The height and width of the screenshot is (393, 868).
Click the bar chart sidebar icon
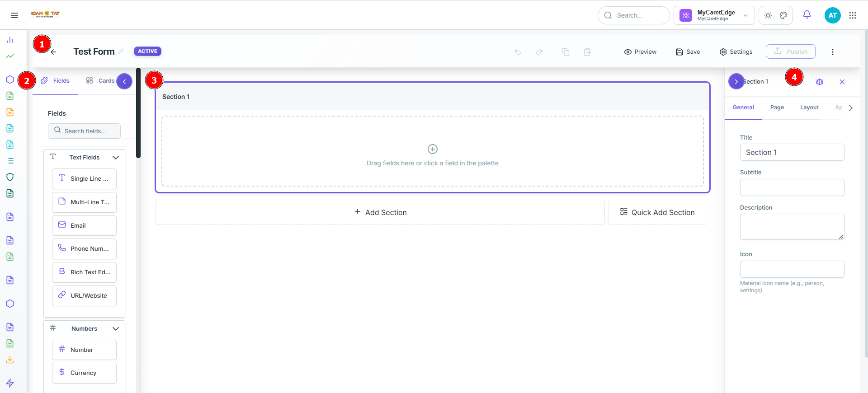[x=10, y=40]
